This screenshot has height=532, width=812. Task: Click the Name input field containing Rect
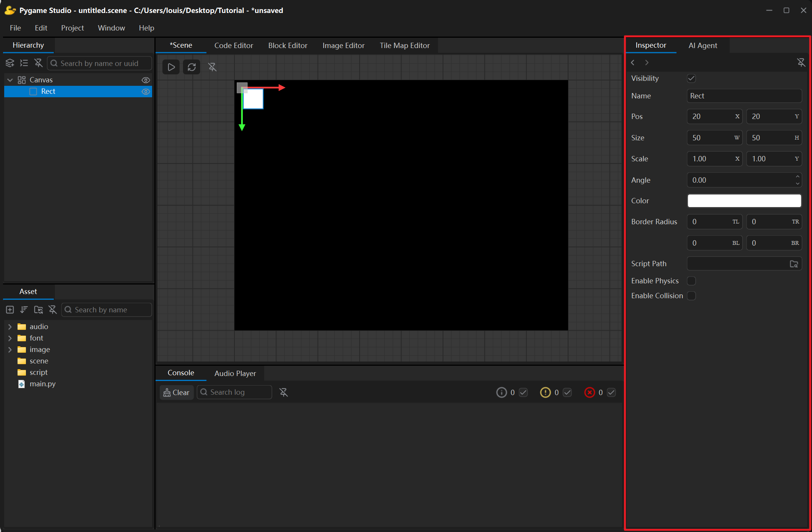[x=744, y=96]
